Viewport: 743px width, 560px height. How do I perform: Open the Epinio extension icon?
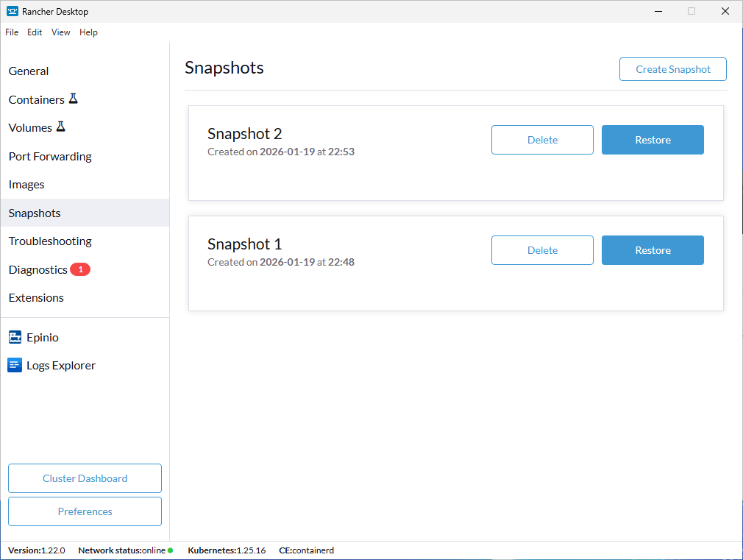15,337
